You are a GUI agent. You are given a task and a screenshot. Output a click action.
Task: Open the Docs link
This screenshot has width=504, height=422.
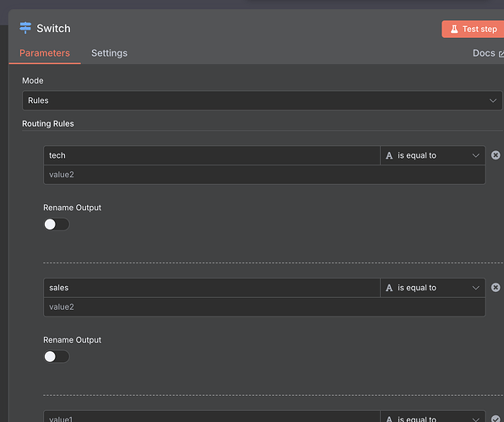[484, 53]
